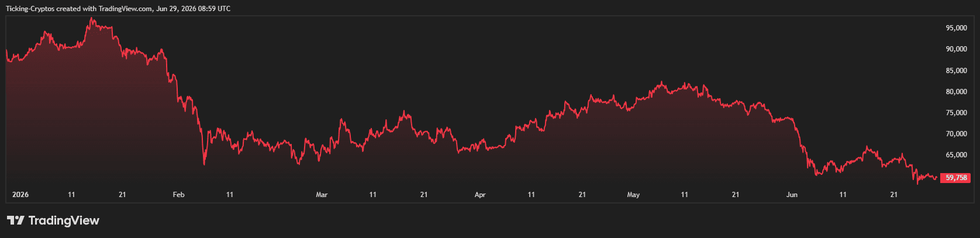Screen dimensions: 980x238
Task: Select the 65,000 price axis label
Action: pyautogui.click(x=957, y=155)
